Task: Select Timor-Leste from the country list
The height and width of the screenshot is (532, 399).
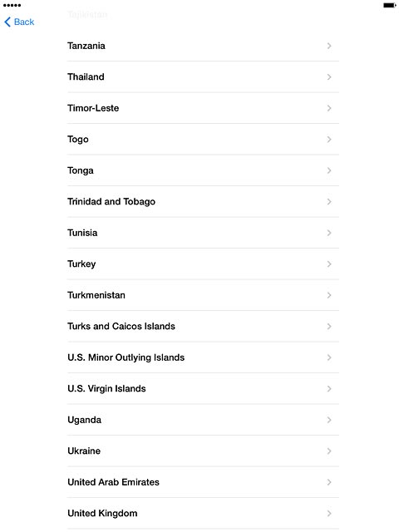Action: 203,108
